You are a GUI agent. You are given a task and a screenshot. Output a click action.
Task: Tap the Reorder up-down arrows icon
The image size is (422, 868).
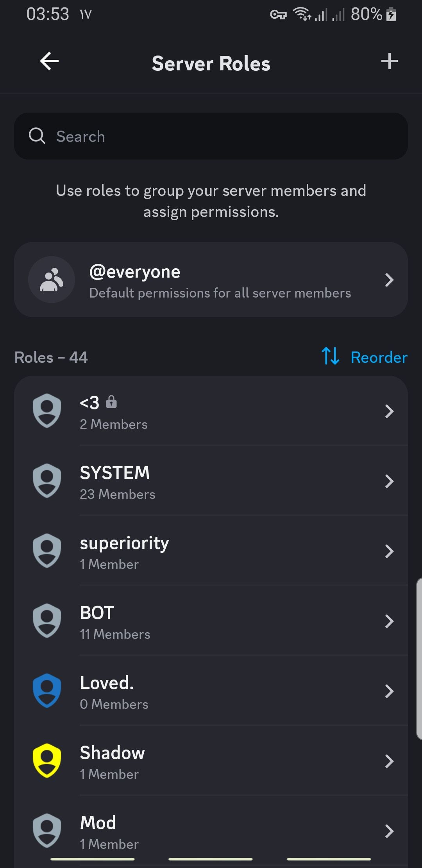(x=331, y=356)
